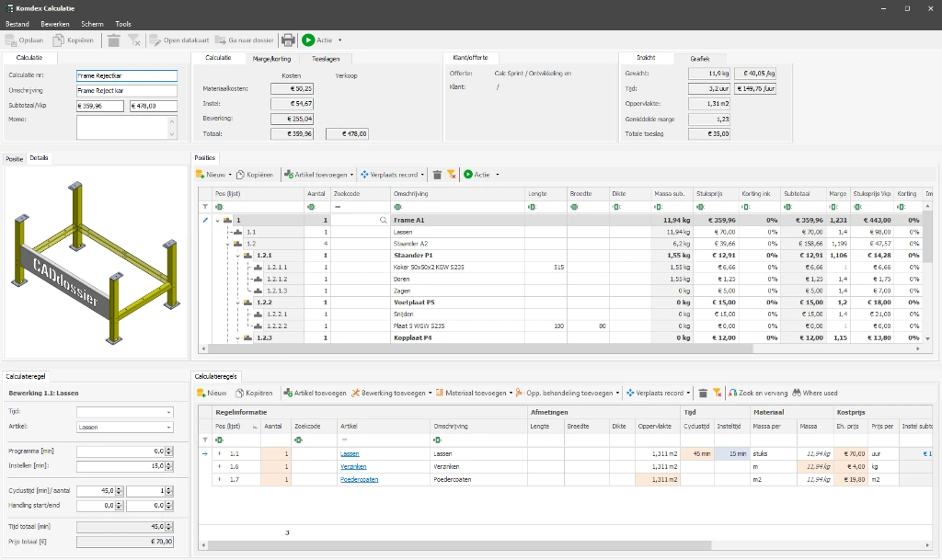Open the Grafiek tab
Image resolution: width=942 pixels, height=560 pixels.
point(700,58)
